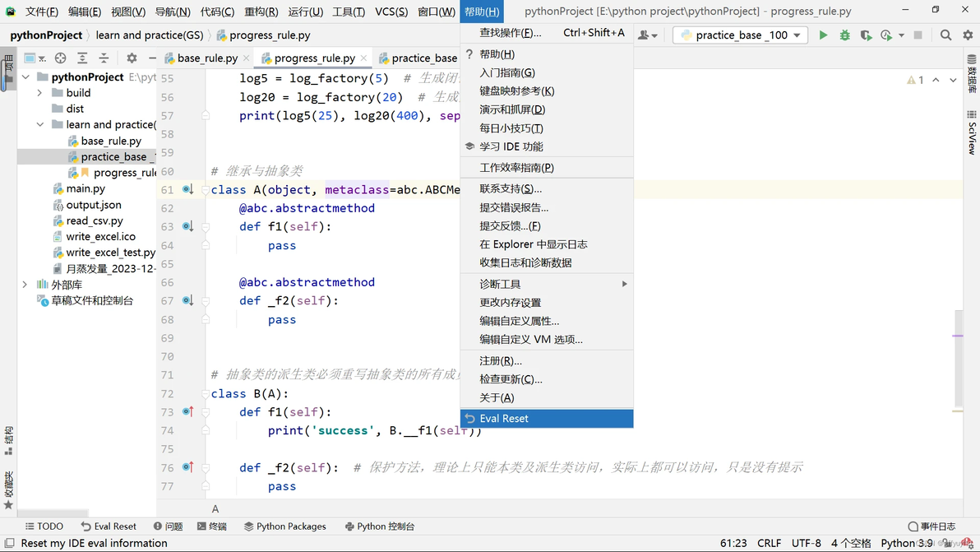980x552 pixels.
Task: Fold the class A code block
Action: [205, 189]
